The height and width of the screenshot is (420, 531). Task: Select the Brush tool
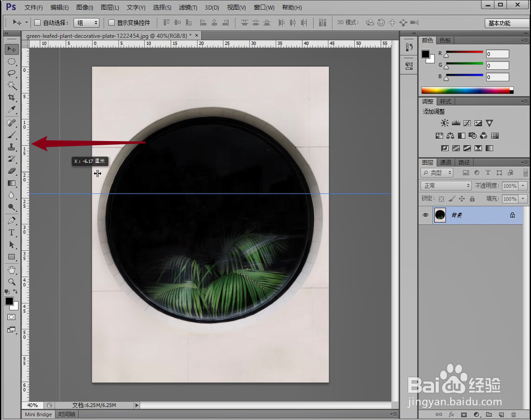12,136
